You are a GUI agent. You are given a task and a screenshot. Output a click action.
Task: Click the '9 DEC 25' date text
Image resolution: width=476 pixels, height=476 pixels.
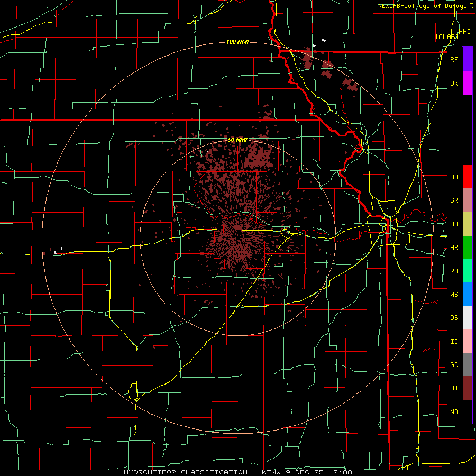[x=306, y=472]
